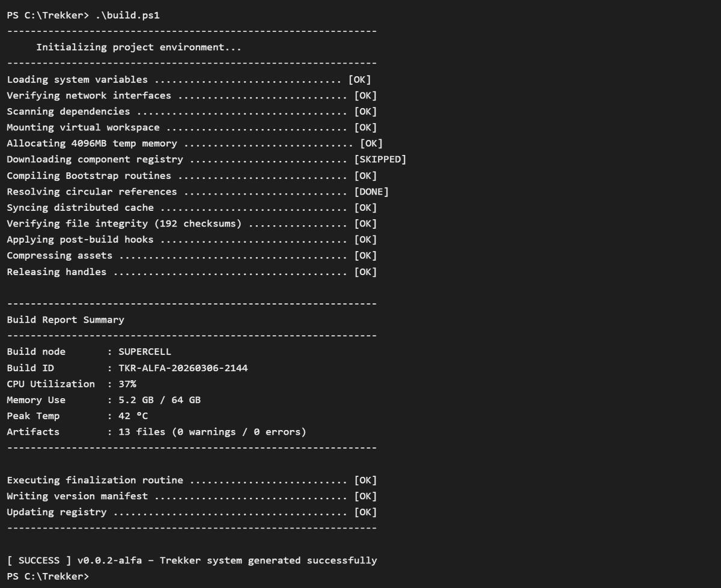Click 'Releasing handles' line
The width and height of the screenshot is (721, 588).
point(192,271)
